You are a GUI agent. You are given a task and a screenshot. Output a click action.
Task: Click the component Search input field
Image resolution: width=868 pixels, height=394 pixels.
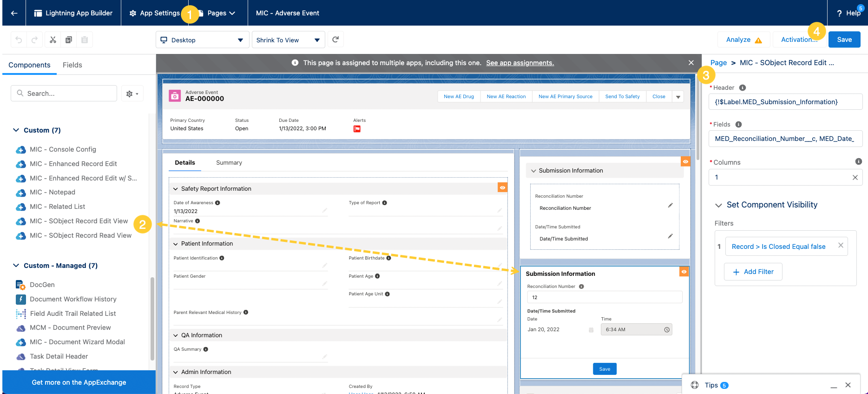click(x=64, y=93)
